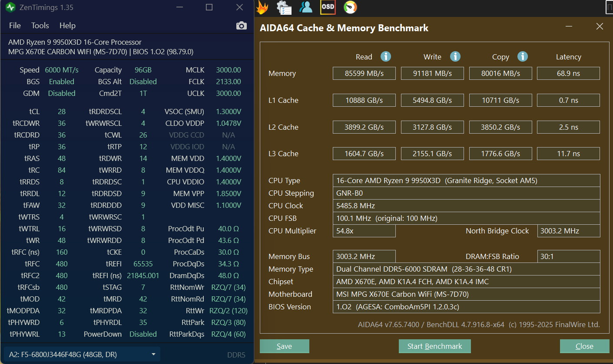Click the BGS value Enabled

tap(62, 82)
